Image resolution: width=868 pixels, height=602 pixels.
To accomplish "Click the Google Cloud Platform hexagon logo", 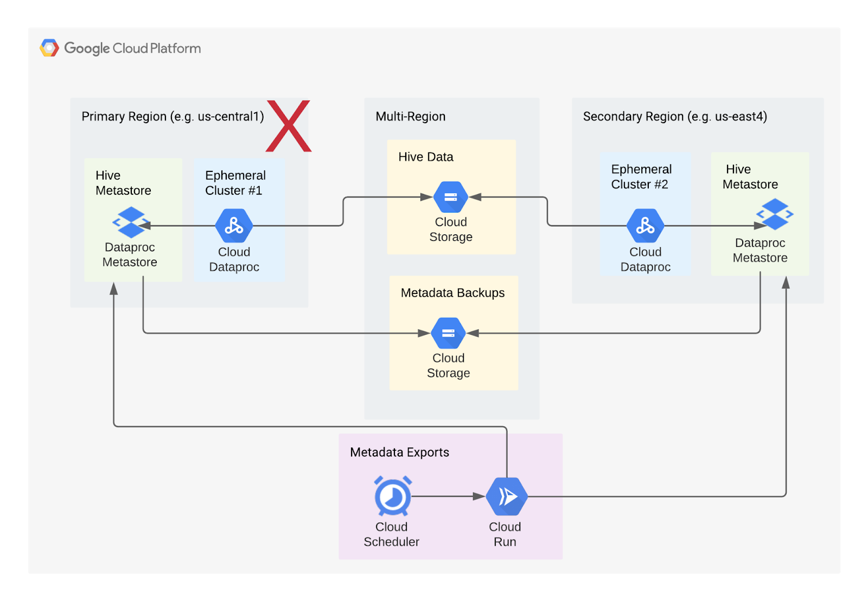I will 49,48.
